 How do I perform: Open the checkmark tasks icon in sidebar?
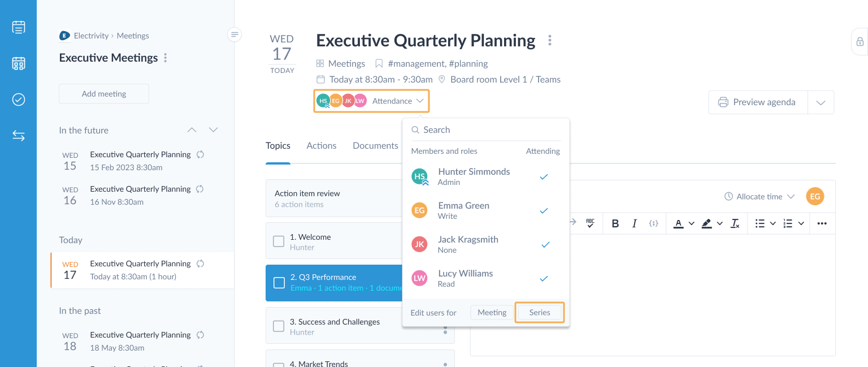point(19,100)
